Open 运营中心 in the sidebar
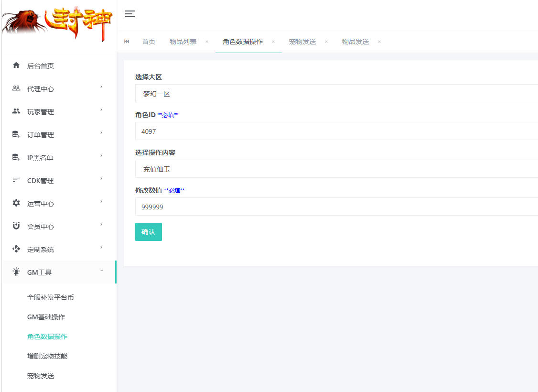Image resolution: width=538 pixels, height=392 pixels. pyautogui.click(x=41, y=204)
